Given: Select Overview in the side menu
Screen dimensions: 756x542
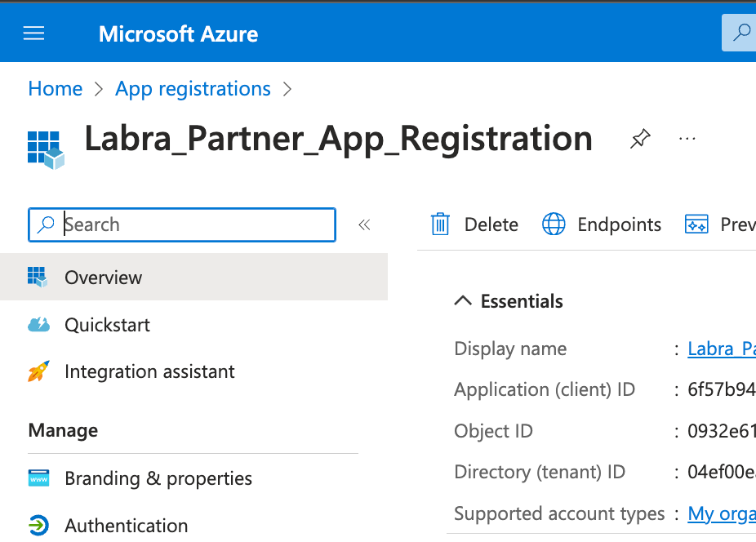Looking at the screenshot, I should 193,278.
